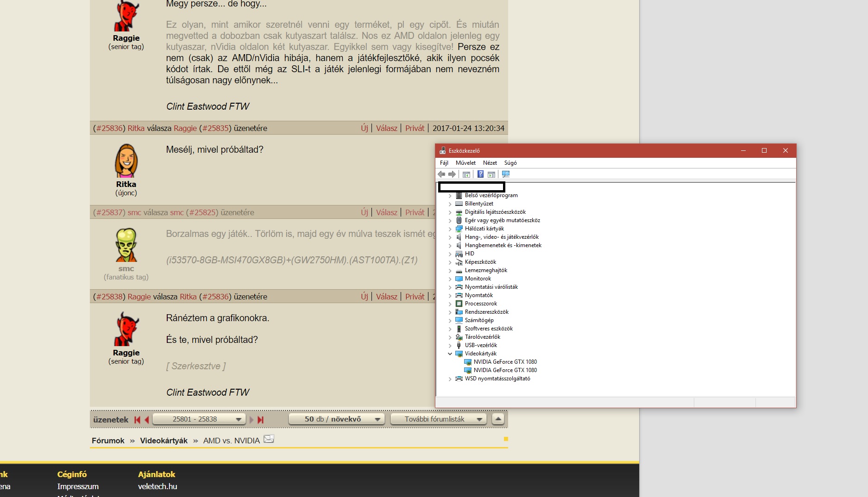The width and height of the screenshot is (868, 497).
Task: Expand the Digitális lejátszóeszközök node
Action: [x=450, y=212]
